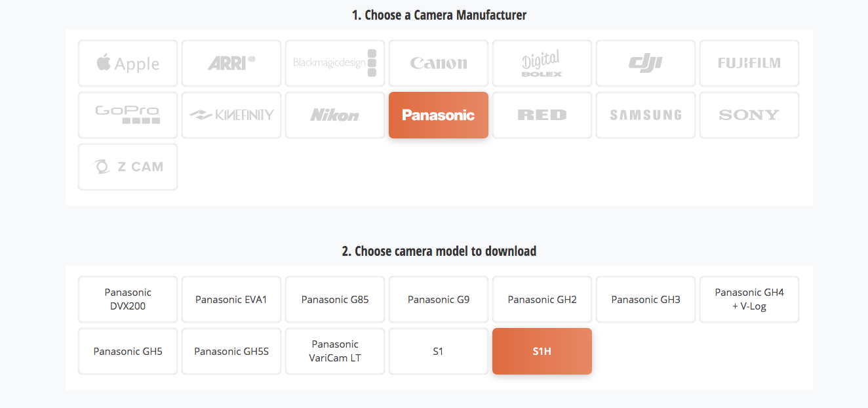Click the highlighted S1H model
This screenshot has height=408, width=868.
pos(542,351)
